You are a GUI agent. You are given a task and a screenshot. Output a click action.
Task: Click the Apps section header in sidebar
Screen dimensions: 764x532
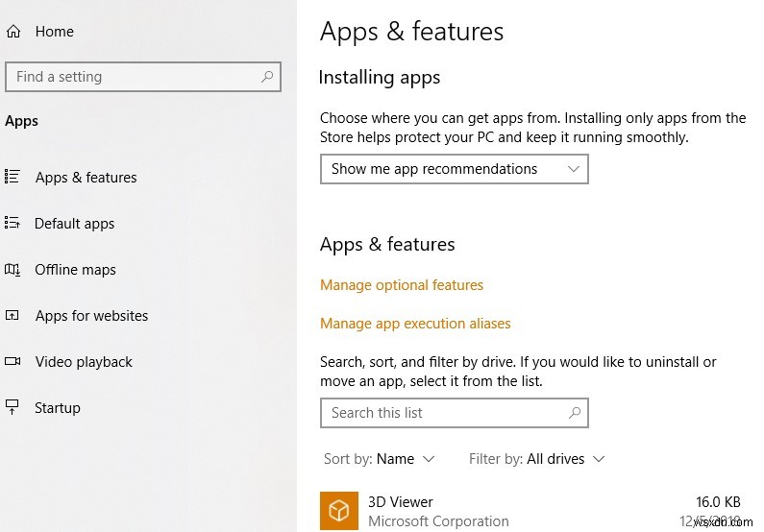coord(21,121)
